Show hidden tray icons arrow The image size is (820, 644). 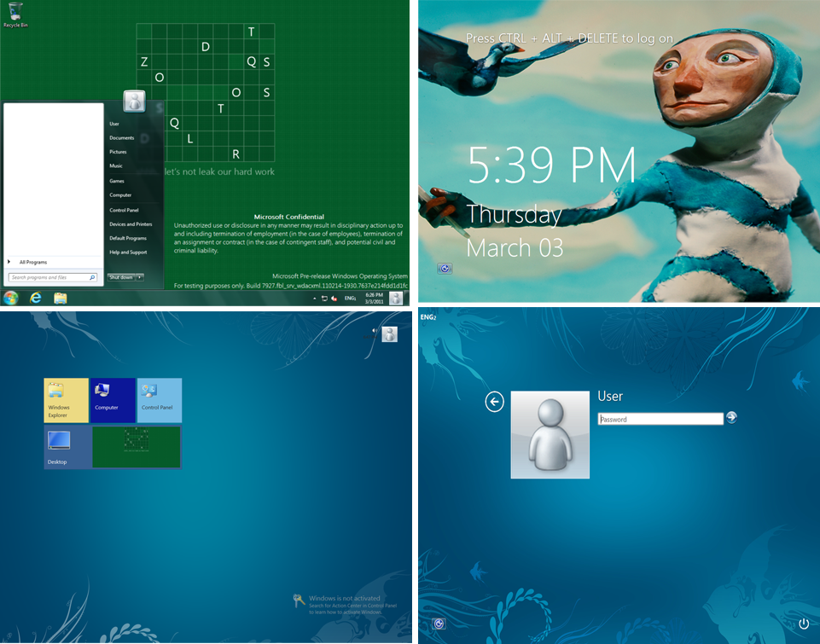click(x=314, y=299)
